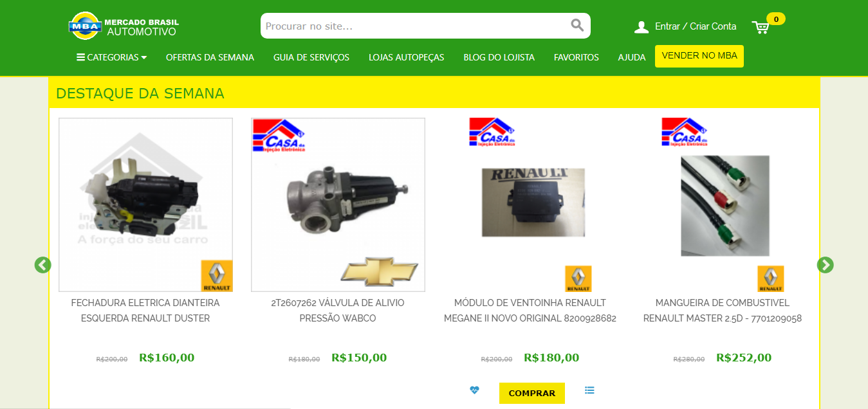Open Blog do Lojista link

pos(499,57)
